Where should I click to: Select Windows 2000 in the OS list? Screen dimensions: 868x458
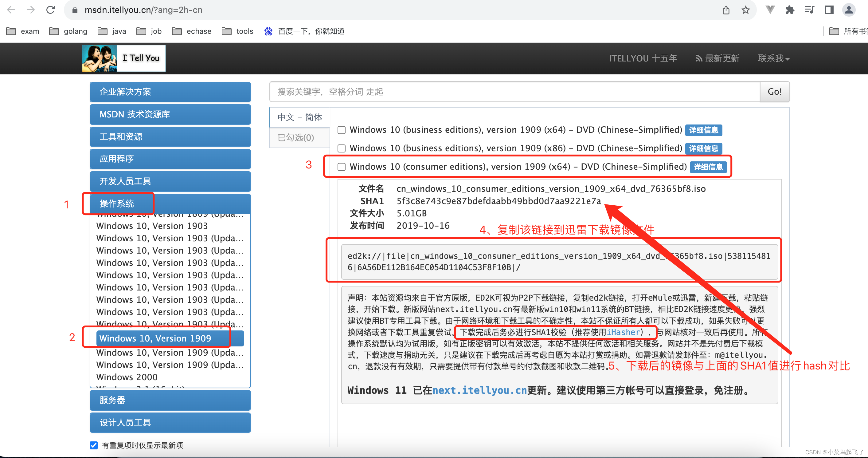point(127,377)
